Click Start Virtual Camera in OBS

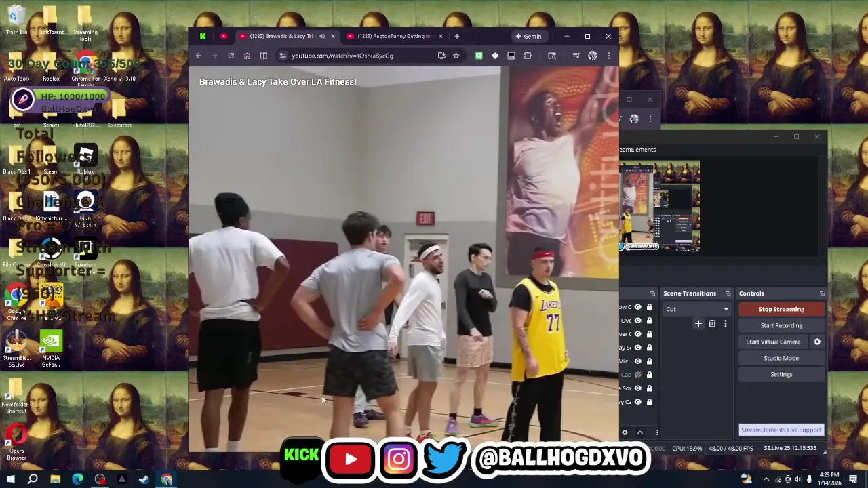tap(773, 342)
